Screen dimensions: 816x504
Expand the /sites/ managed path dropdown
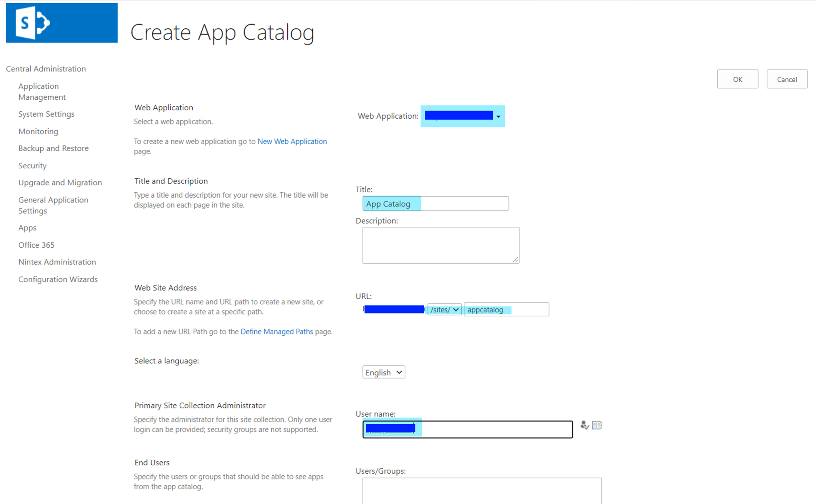pos(445,310)
